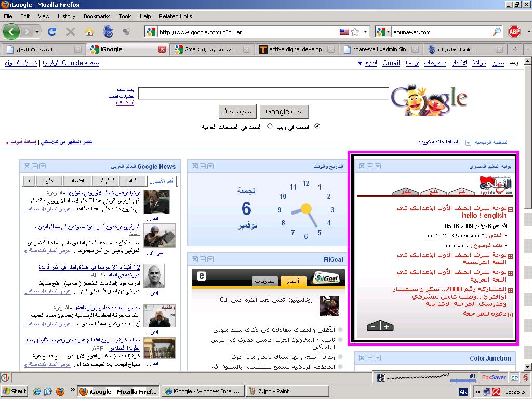Select the 'علوم' tab in Google News gadget
Screen dimensions: 532x399
click(49, 181)
